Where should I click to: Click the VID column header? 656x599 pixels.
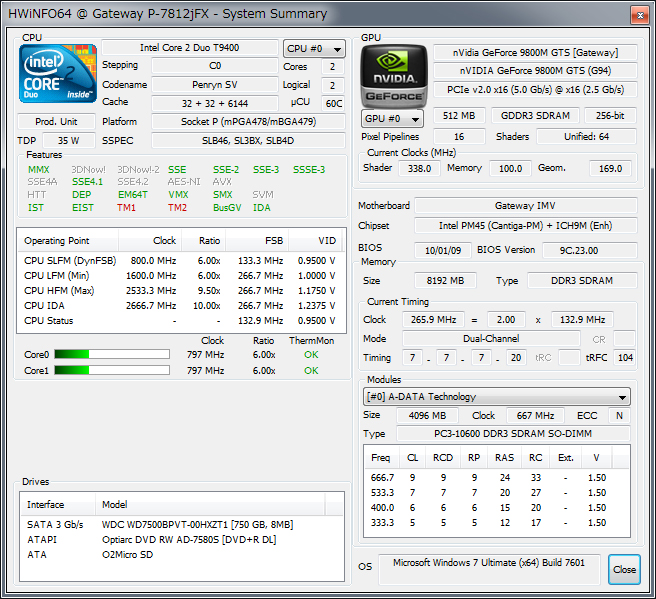click(x=316, y=241)
